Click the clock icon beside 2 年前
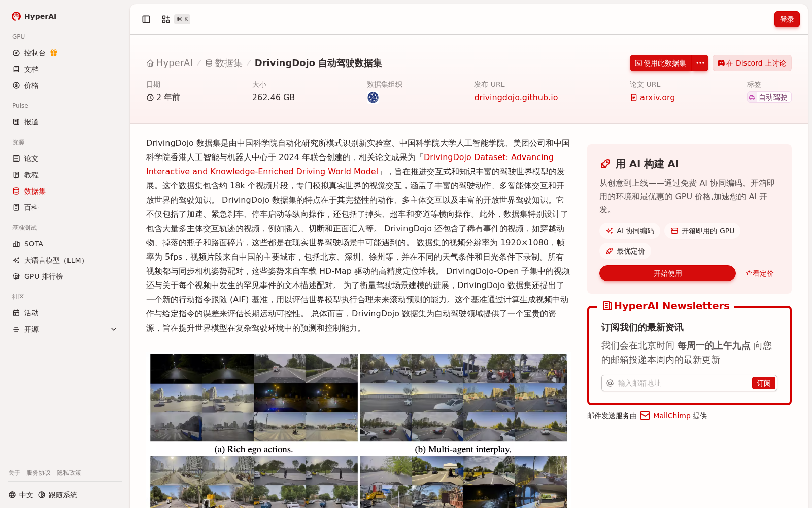Image resolution: width=812 pixels, height=508 pixels. (150, 98)
